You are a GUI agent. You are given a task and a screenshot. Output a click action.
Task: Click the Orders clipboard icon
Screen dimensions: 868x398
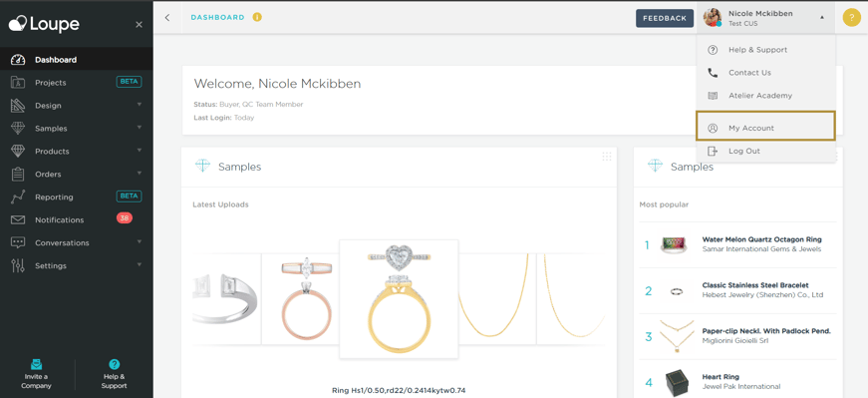click(18, 174)
